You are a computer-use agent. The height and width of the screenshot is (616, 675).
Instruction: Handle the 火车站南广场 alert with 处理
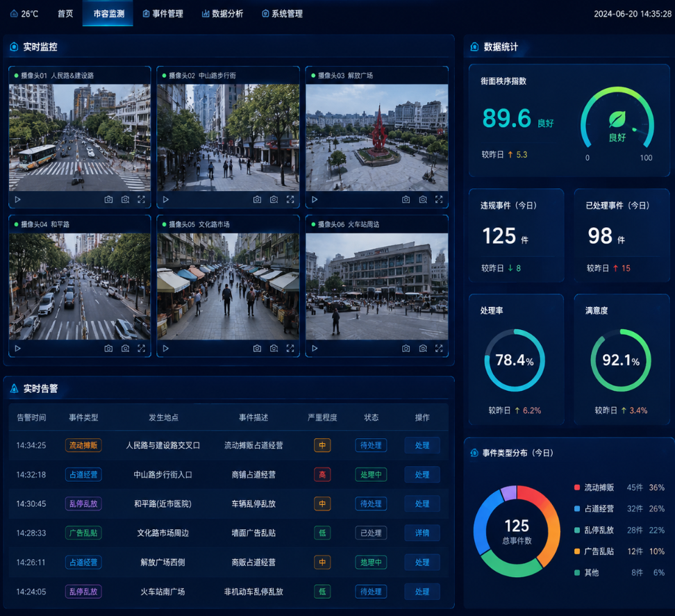422,592
